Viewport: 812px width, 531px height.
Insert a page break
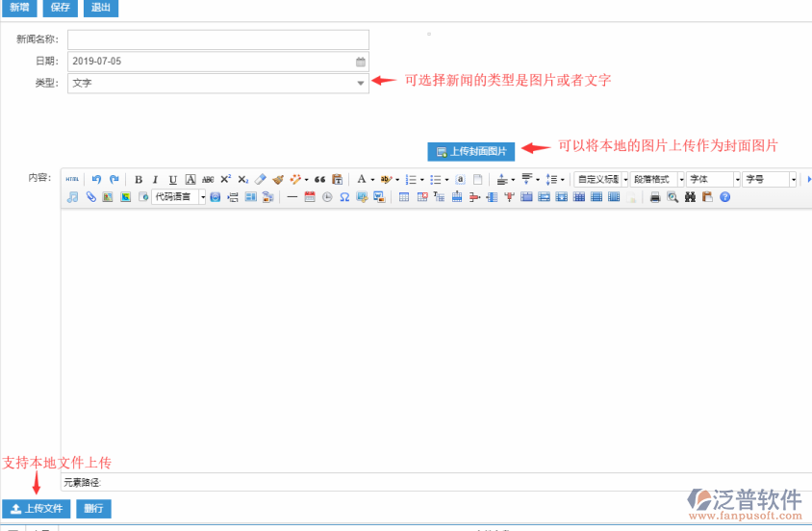(233, 196)
